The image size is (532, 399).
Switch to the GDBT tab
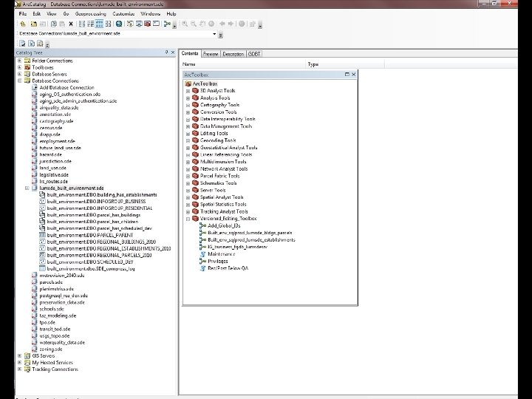pyautogui.click(x=254, y=54)
